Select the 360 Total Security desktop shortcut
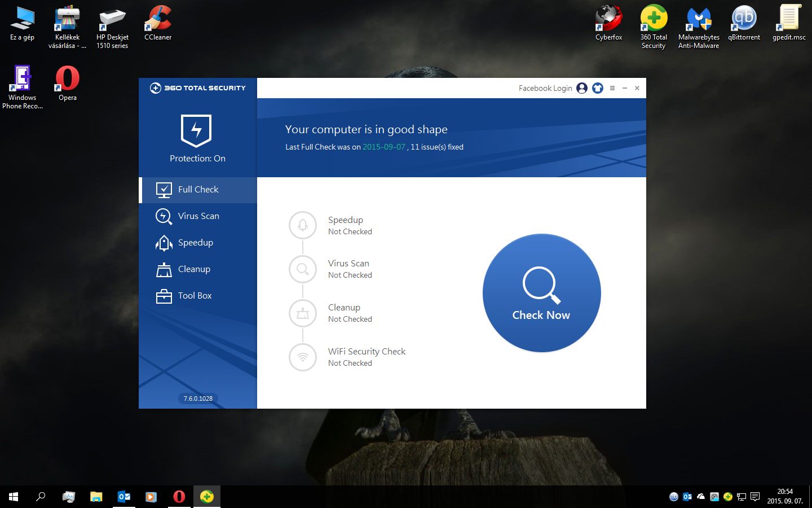Screen dimensions: 812x508 654,28
